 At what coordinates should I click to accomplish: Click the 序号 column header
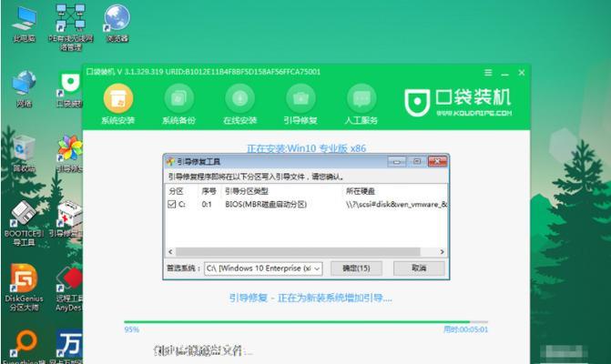coord(209,191)
